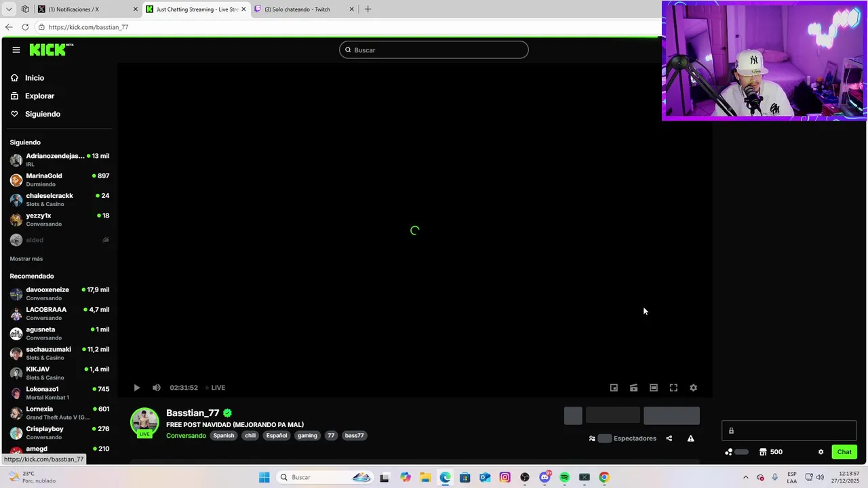Screen dimensions: 868x488
Task: Open the browser tab search dropdown
Action: (9, 9)
